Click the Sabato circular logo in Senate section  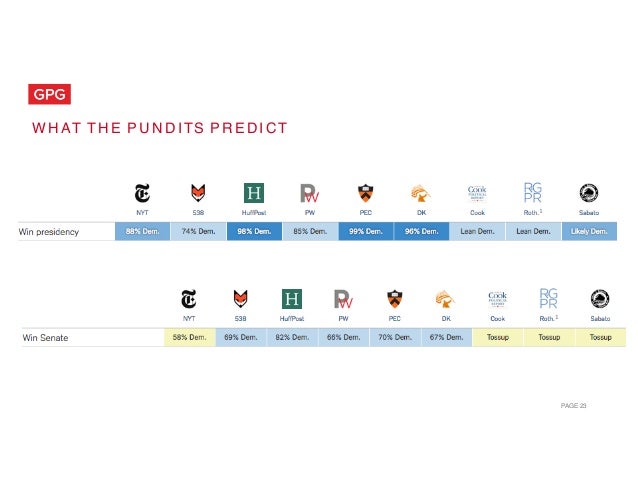click(x=600, y=299)
